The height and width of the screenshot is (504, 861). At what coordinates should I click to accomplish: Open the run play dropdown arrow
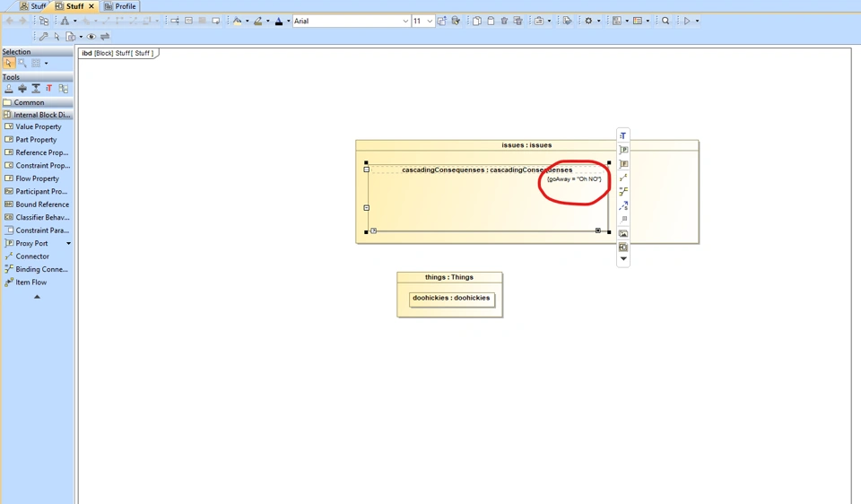tap(698, 21)
